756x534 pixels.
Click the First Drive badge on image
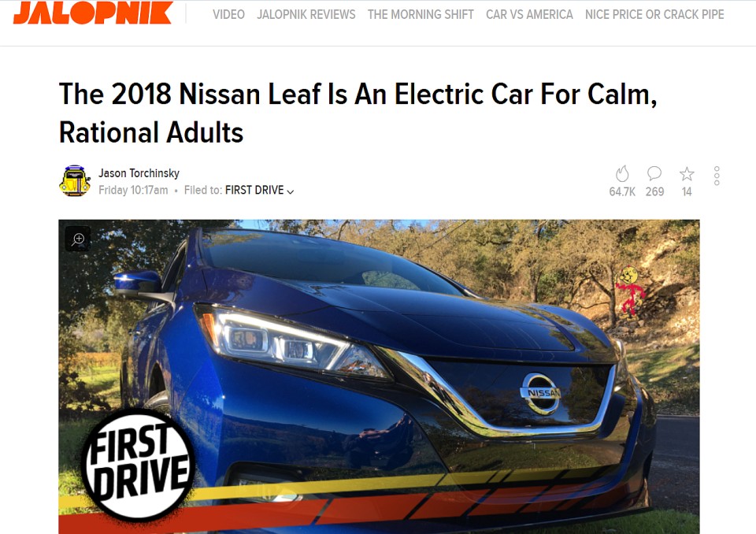[x=138, y=464]
